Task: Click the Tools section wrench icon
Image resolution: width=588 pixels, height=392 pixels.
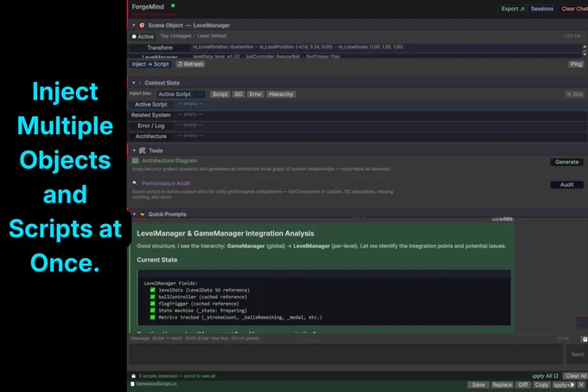Action: point(142,151)
